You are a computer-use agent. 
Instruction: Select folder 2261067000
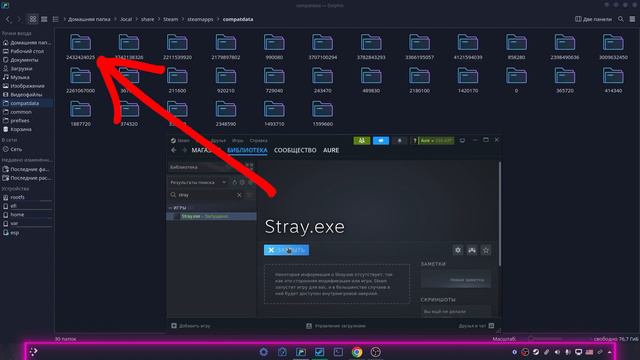(80, 80)
